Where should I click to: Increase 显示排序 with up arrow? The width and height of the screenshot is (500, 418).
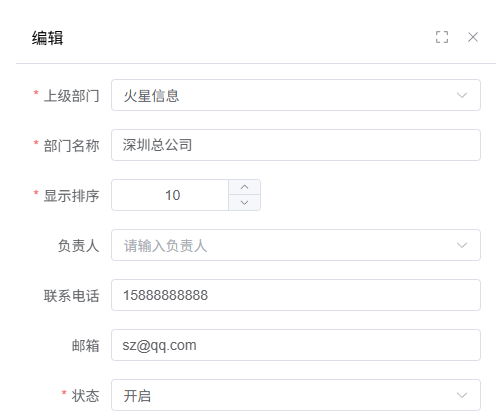coord(244,187)
